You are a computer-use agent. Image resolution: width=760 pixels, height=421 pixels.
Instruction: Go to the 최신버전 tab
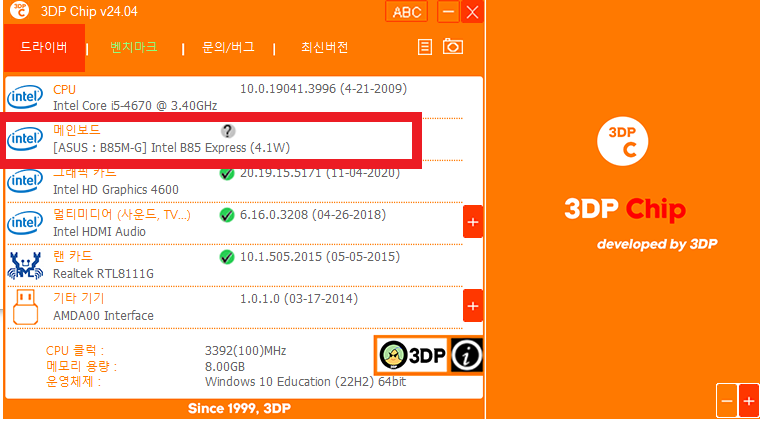click(x=324, y=47)
